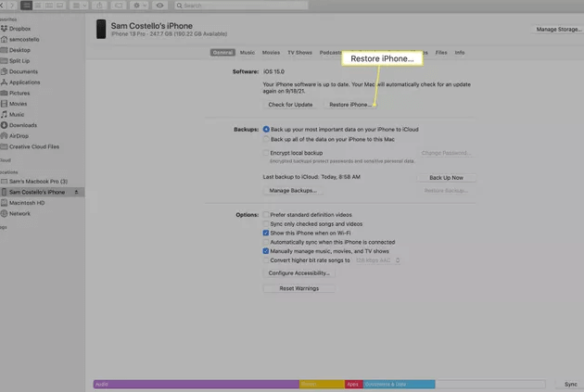Click the Finder Search field
This screenshot has width=584, height=392.
(241, 6)
